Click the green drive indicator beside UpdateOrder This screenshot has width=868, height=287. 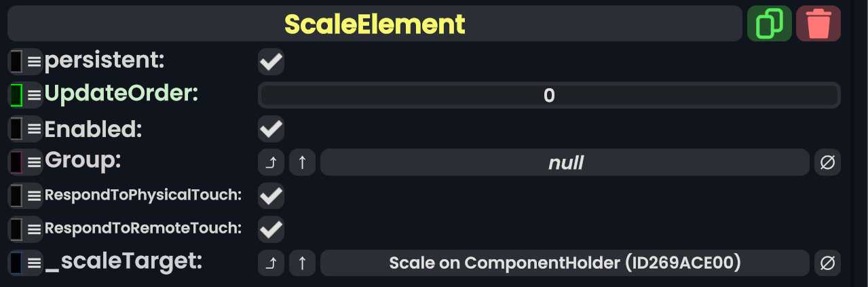[x=16, y=95]
